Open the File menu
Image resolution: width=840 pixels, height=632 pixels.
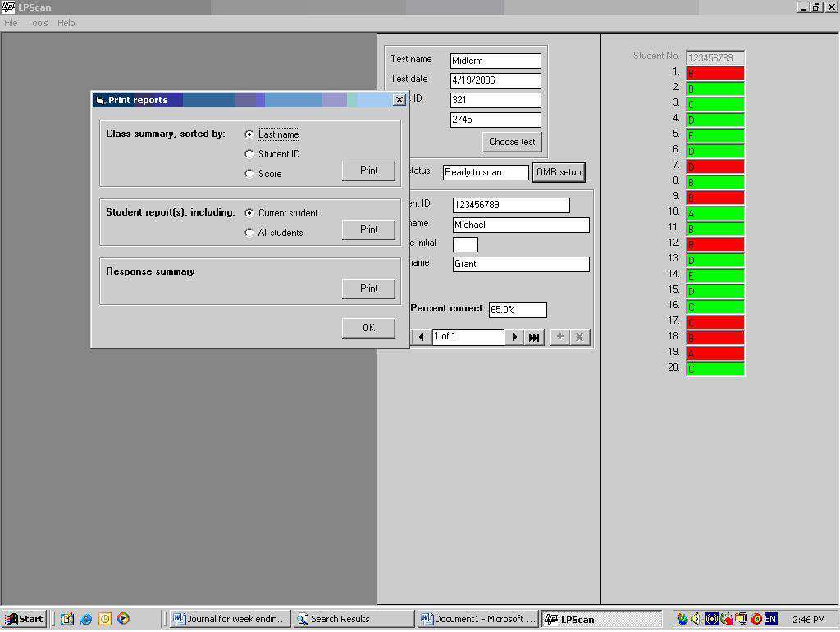(x=11, y=23)
